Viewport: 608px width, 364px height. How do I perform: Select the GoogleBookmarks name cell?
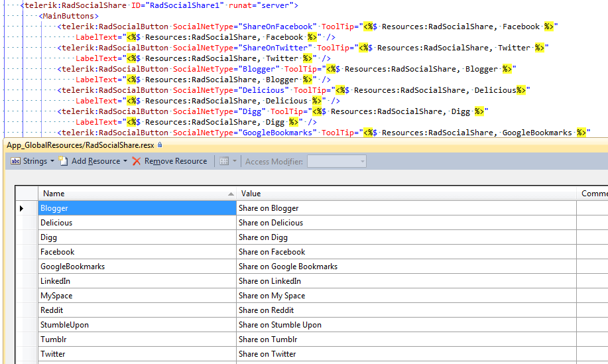[x=137, y=267]
